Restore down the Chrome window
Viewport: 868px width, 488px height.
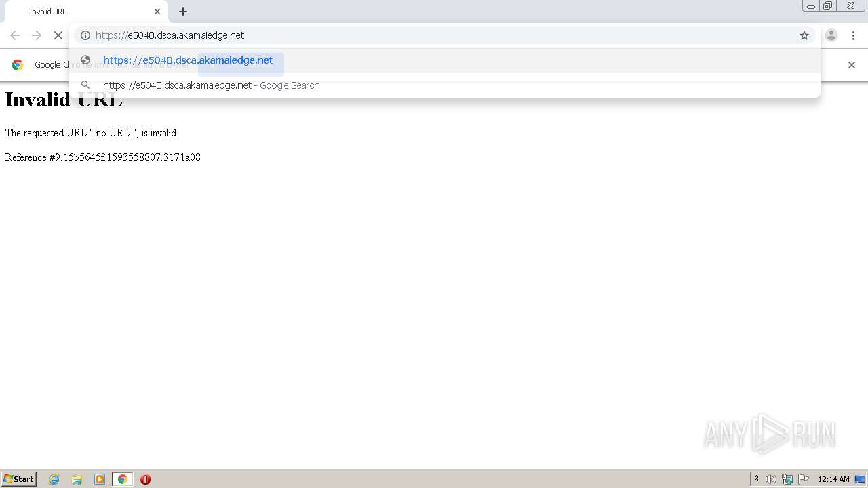(x=828, y=6)
